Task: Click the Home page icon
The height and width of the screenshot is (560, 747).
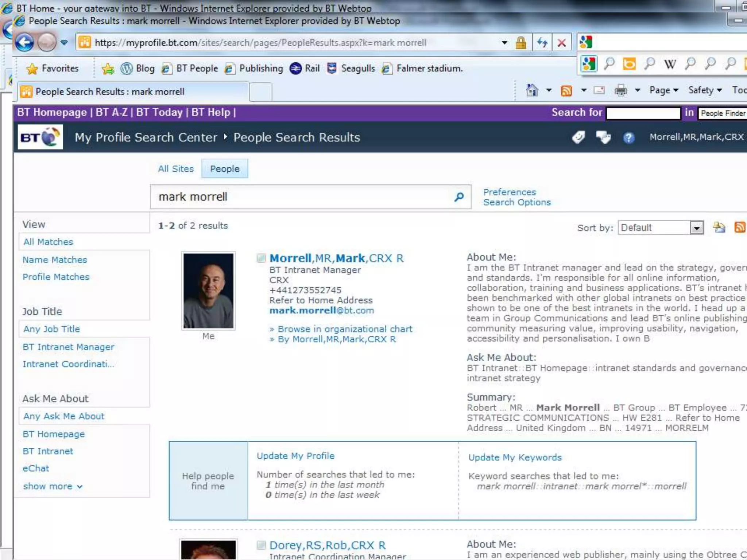Action: 532,90
